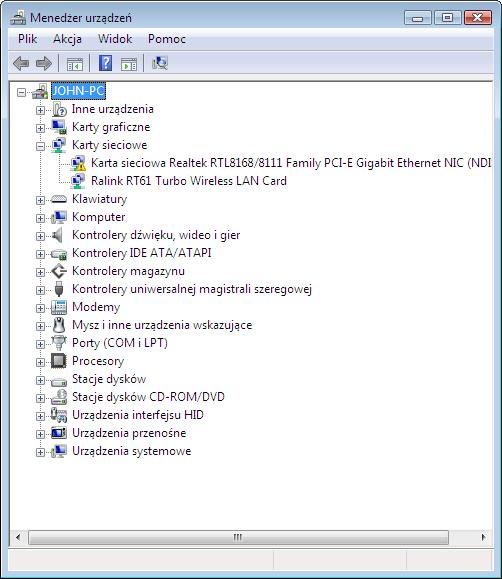Click the Procesory chip icon
This screenshot has height=579, width=502.
click(59, 361)
